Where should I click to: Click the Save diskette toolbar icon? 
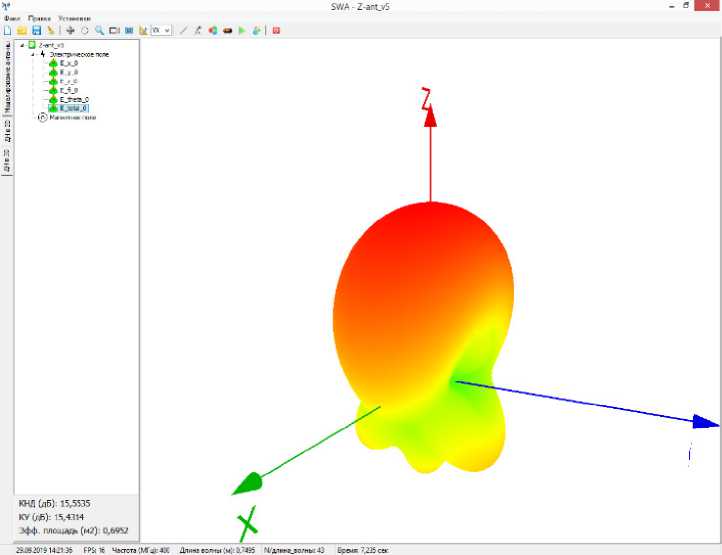coord(36,31)
